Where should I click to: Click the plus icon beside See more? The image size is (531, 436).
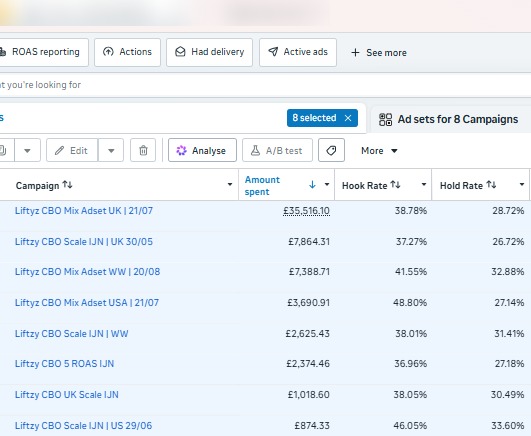point(355,53)
